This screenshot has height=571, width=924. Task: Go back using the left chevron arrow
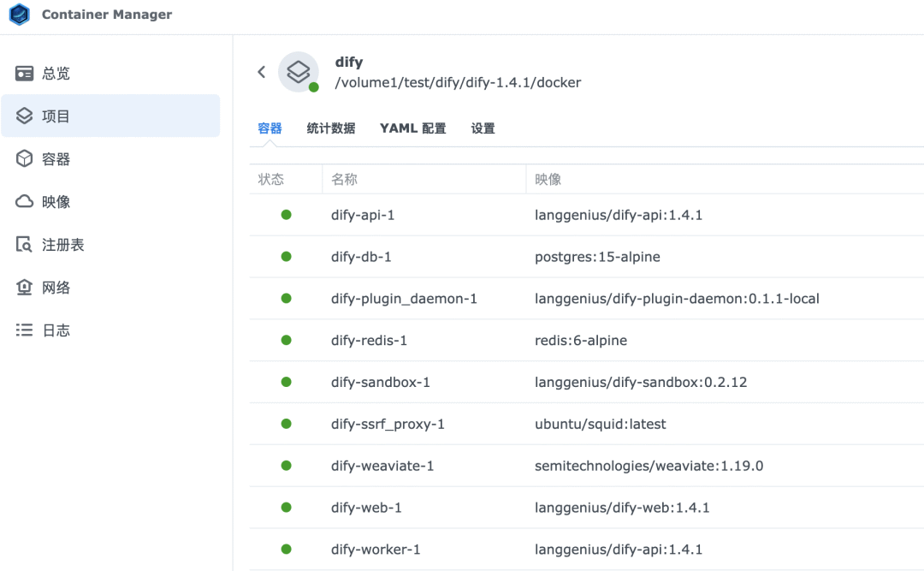[x=262, y=72]
